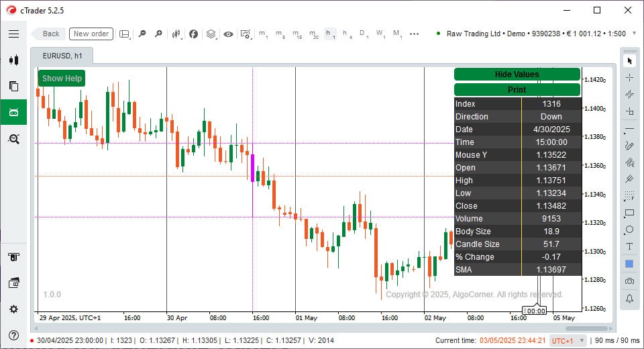Select the Text tool
Screen dimensions: 644x349
click(629, 246)
